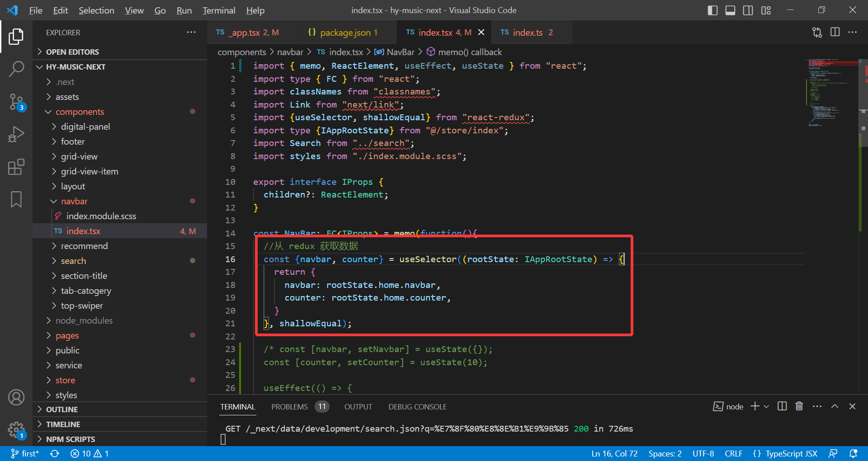
Task: Collapse the HY-MUSIC-NEXT root folder
Action: (120, 67)
